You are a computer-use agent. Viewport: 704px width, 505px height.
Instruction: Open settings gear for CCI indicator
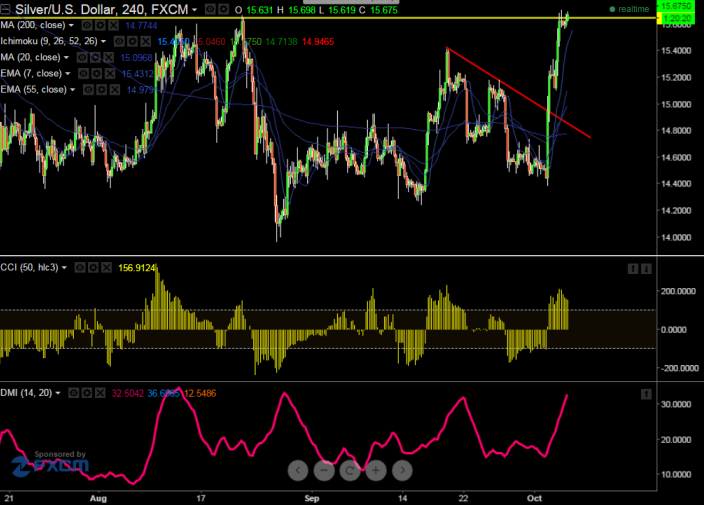pos(93,268)
